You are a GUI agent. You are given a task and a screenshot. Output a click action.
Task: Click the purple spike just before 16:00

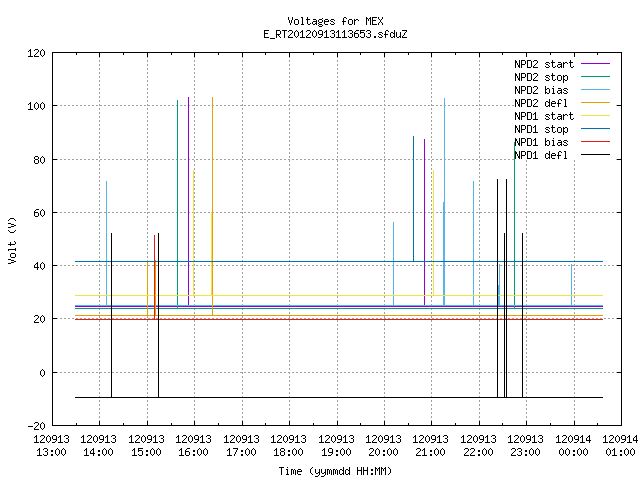[188, 201]
